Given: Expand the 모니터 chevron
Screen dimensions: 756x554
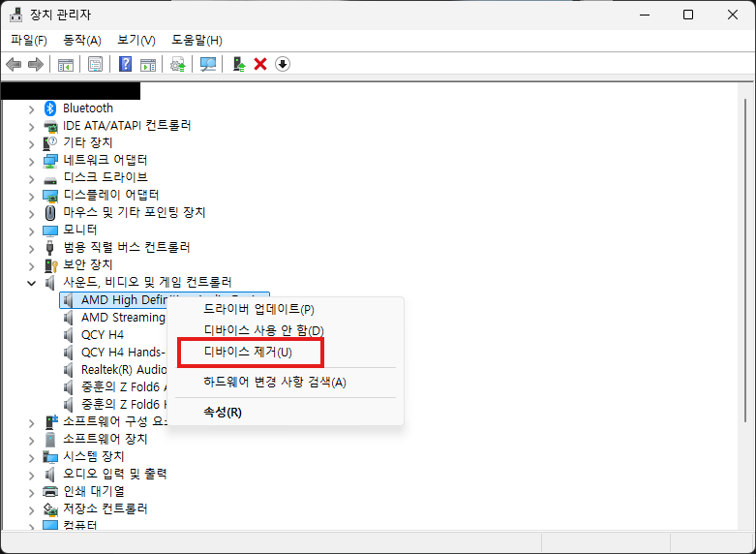Looking at the screenshot, I should coord(31,231).
